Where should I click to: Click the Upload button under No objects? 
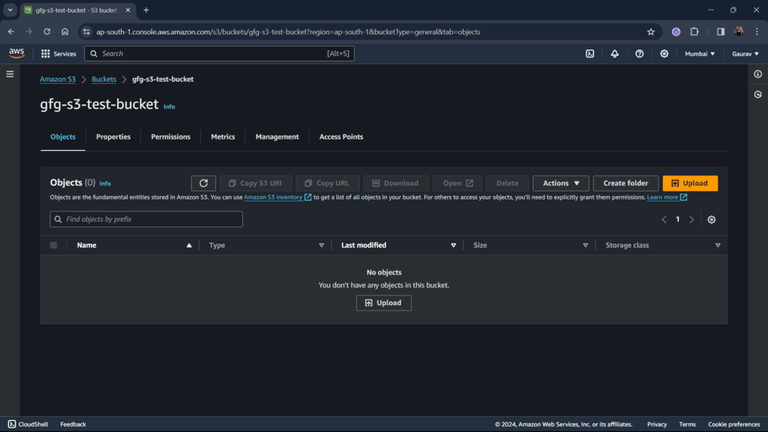click(384, 303)
